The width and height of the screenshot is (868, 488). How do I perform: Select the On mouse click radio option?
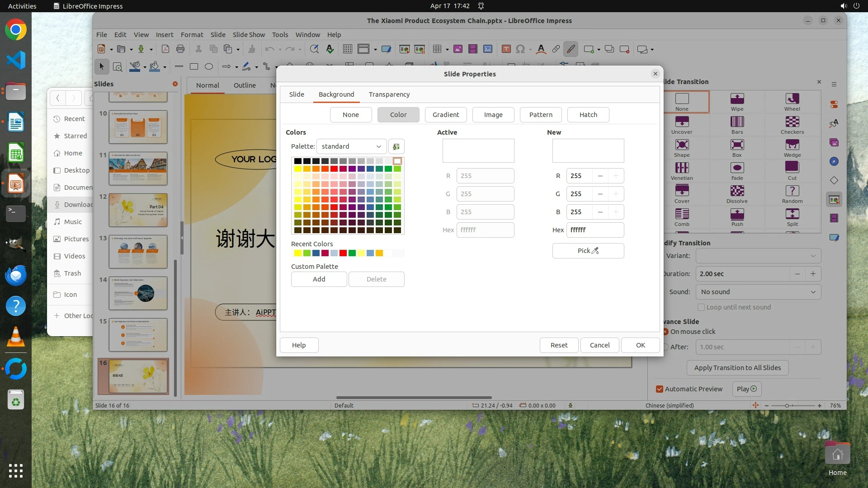[x=665, y=332]
